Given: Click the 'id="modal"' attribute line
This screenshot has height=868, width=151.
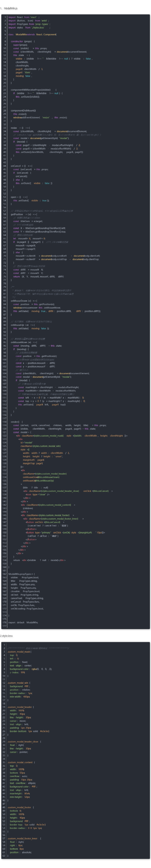Looking at the screenshot, I should (x=27, y=443).
